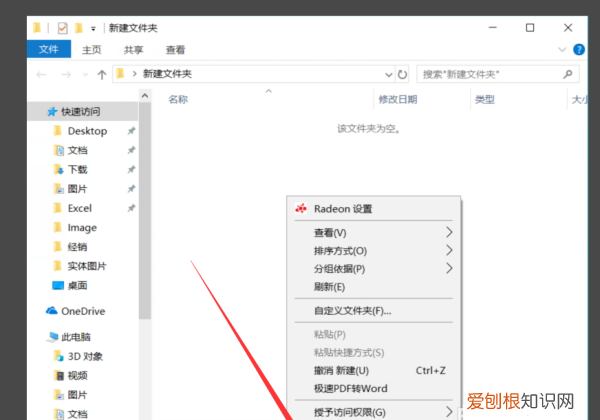600x420 pixels.
Task: Click 粘贴快捷方式(S) menu entry
Action: (373, 352)
